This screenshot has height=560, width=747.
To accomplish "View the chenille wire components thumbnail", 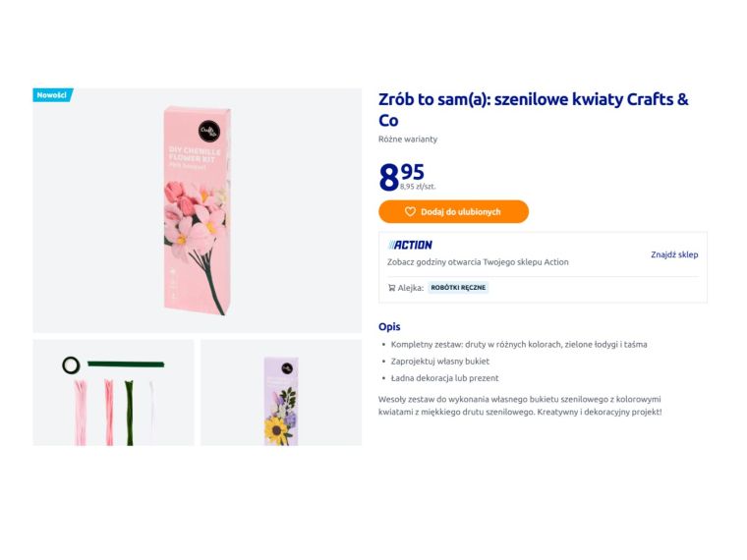I will tap(114, 393).
